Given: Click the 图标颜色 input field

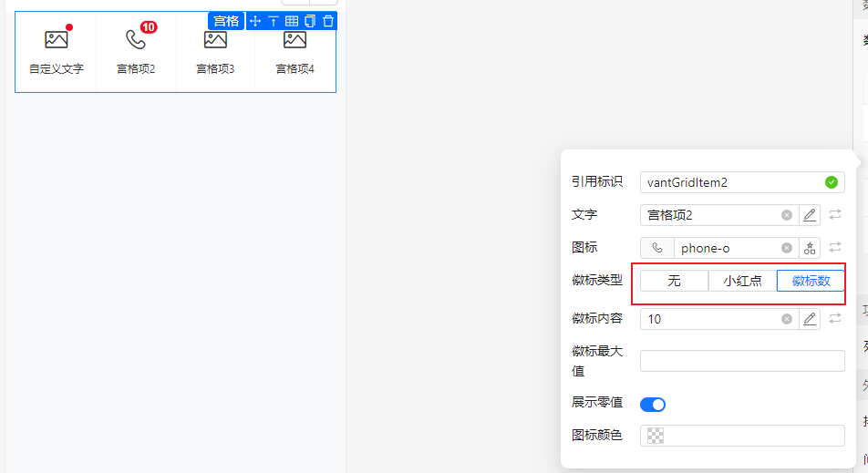Looking at the screenshot, I should [x=742, y=436].
